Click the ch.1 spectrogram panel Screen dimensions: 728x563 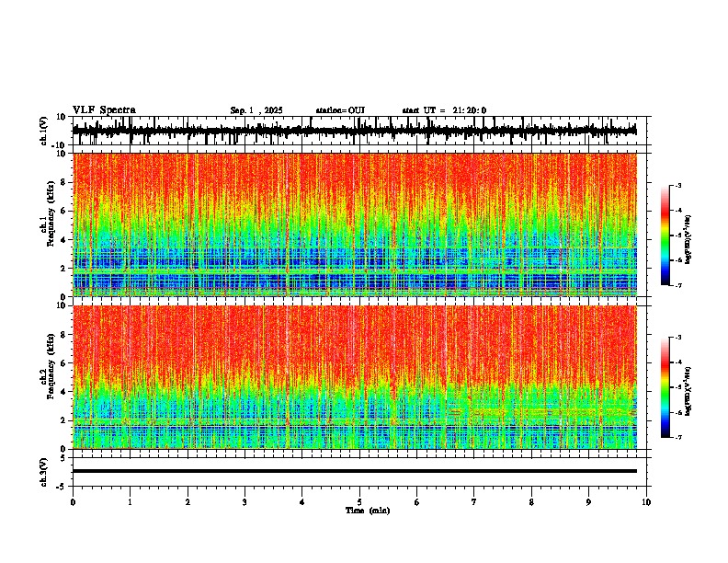pos(355,224)
